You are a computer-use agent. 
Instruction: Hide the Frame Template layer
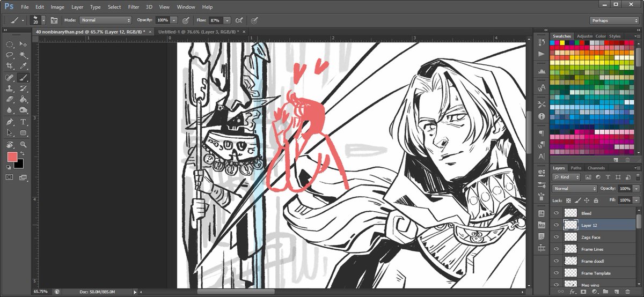[x=557, y=273]
